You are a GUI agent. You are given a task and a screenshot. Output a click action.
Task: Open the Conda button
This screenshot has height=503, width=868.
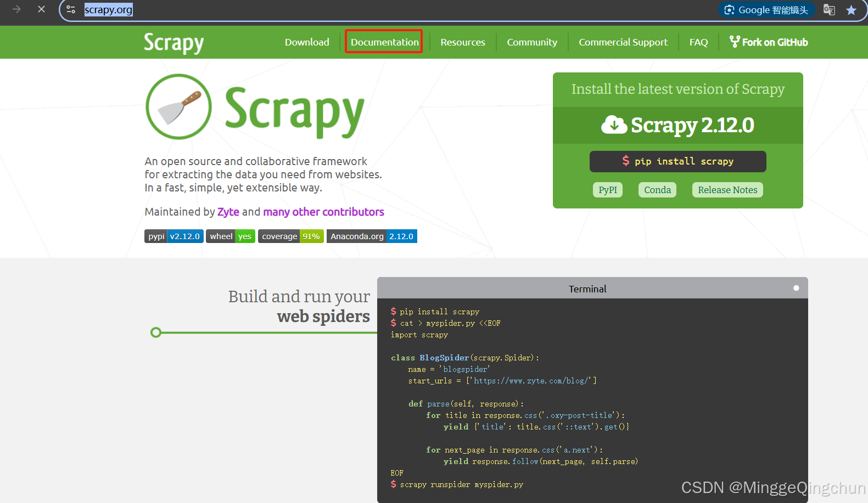tap(657, 190)
